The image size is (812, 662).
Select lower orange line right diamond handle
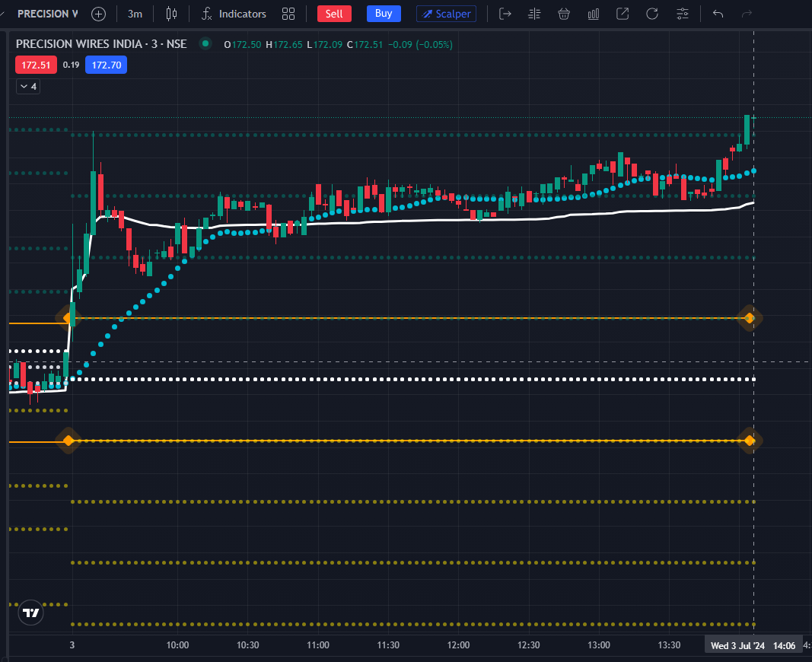(x=750, y=441)
